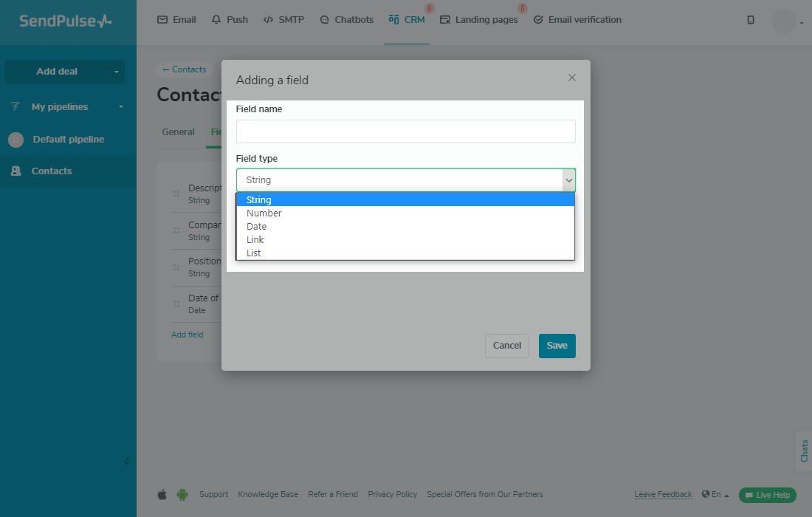Screen dimensions: 812x517
Task: Click the user avatar icon
Action: pyautogui.click(x=784, y=21)
